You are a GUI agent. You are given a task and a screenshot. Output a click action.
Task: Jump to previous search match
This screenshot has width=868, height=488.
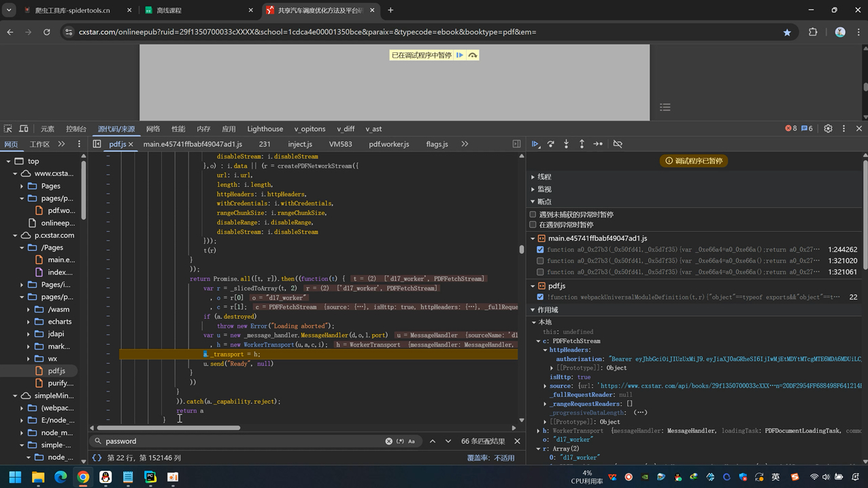pos(433,441)
